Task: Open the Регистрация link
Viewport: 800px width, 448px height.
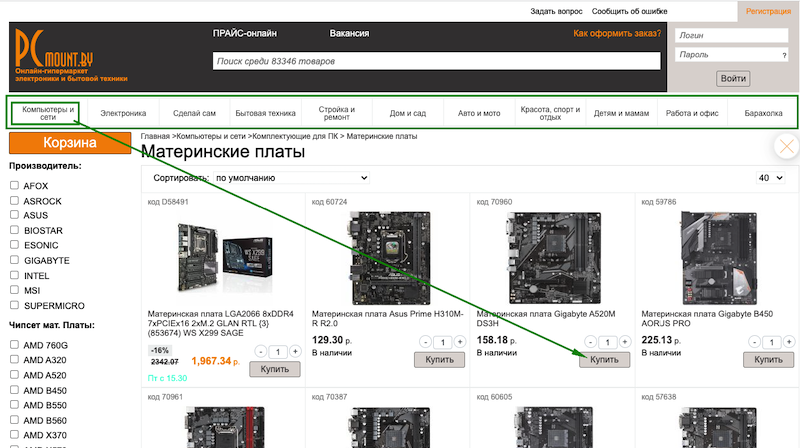Action: [x=768, y=11]
